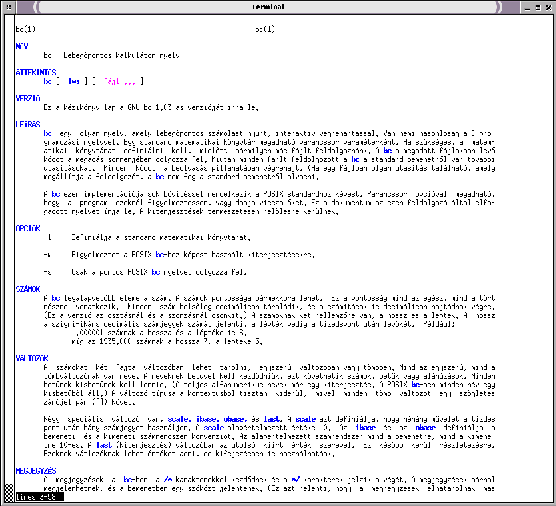Click the magenta file argument in synopsis

[x=120, y=81]
